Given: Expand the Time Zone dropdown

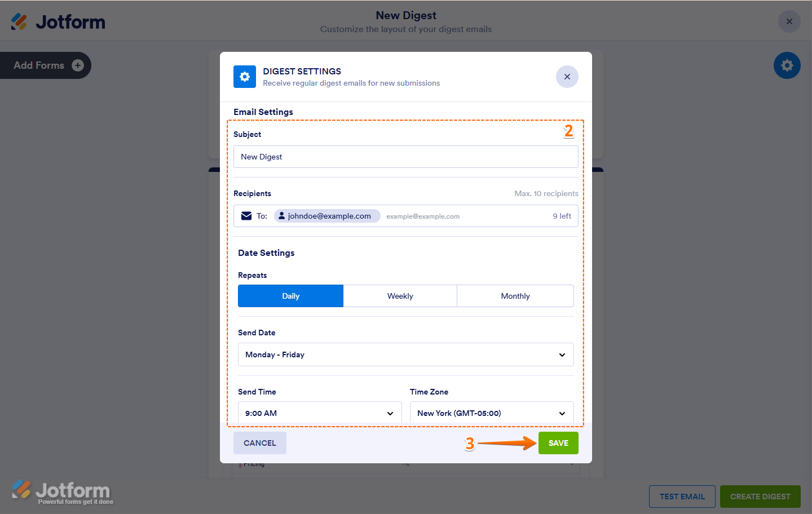Looking at the screenshot, I should pos(491,413).
